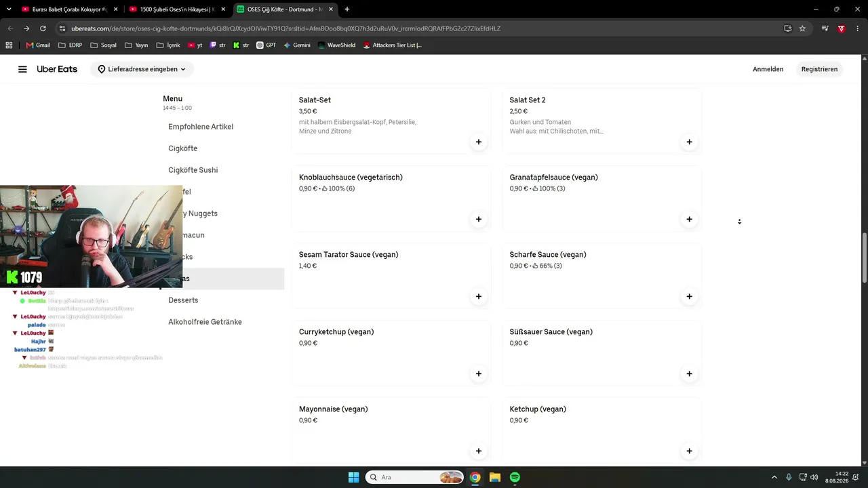This screenshot has height=488, width=868.
Task: Click the Chrome taskbar icon
Action: point(475,477)
